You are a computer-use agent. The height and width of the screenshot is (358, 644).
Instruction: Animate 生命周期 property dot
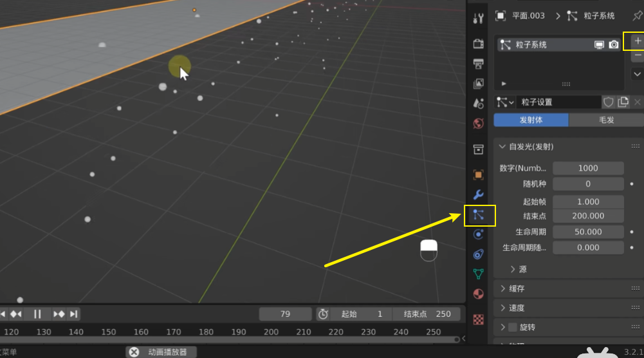click(632, 232)
